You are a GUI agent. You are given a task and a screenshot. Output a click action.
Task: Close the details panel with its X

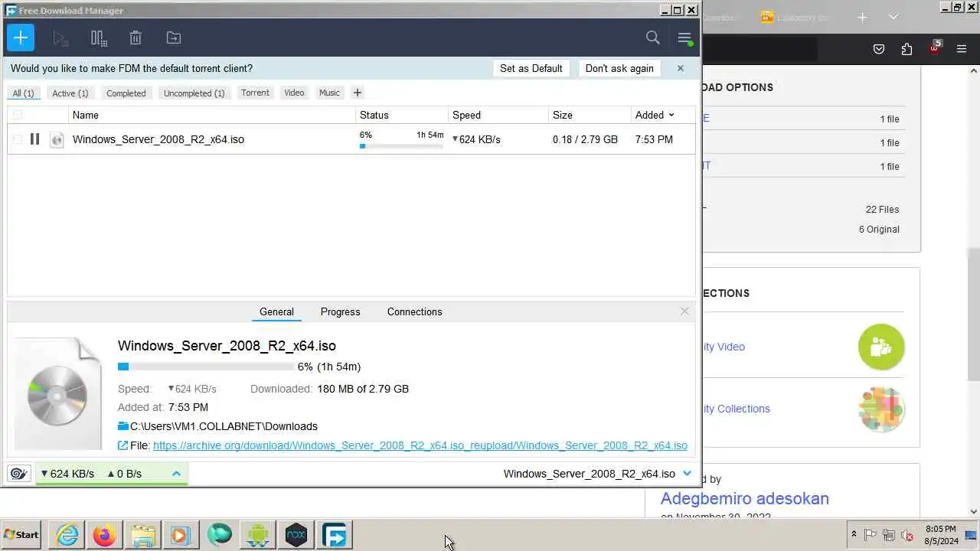684,311
